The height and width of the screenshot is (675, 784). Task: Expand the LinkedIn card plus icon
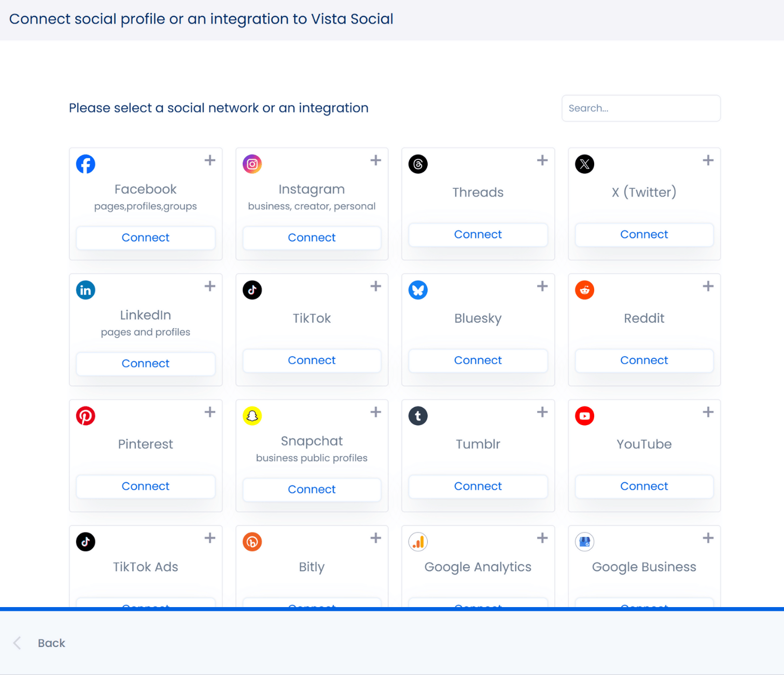209,286
